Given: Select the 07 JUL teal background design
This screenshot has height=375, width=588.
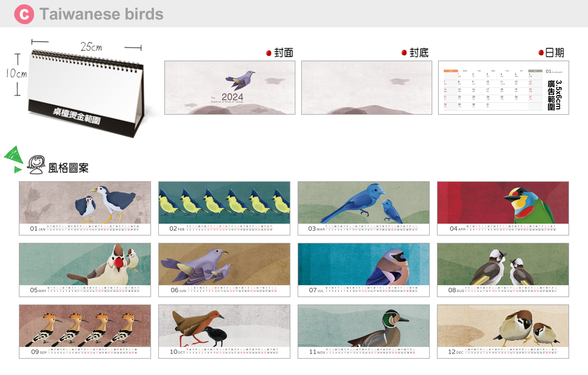Looking at the screenshot, I should 364,270.
